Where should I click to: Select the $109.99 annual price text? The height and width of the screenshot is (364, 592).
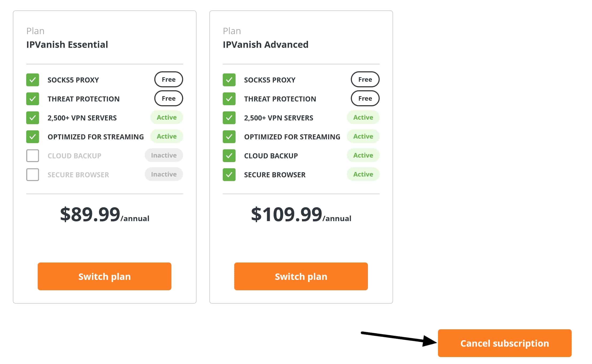[301, 214]
